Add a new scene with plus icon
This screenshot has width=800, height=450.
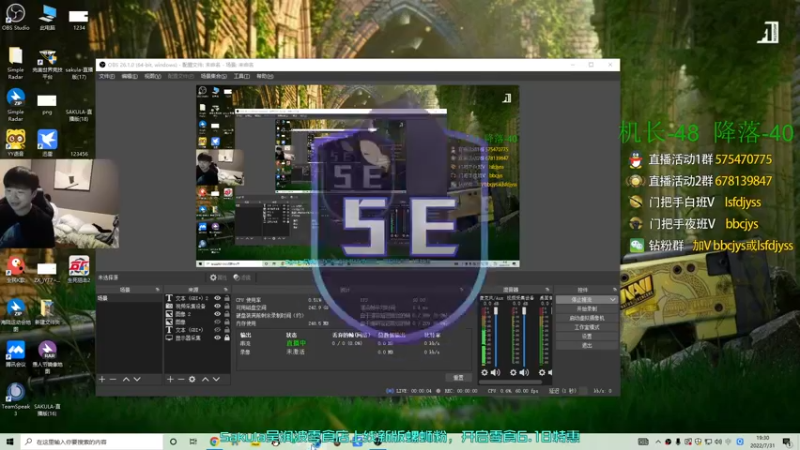point(102,379)
